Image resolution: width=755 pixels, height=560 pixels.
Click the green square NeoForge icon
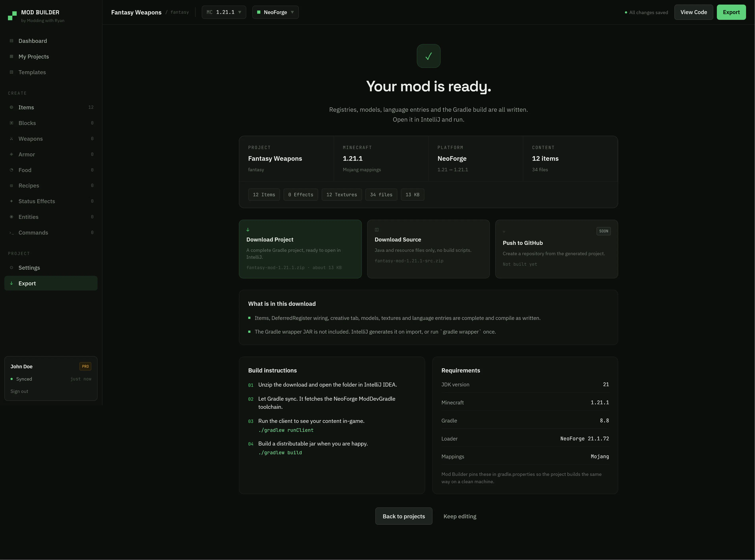[x=259, y=12]
